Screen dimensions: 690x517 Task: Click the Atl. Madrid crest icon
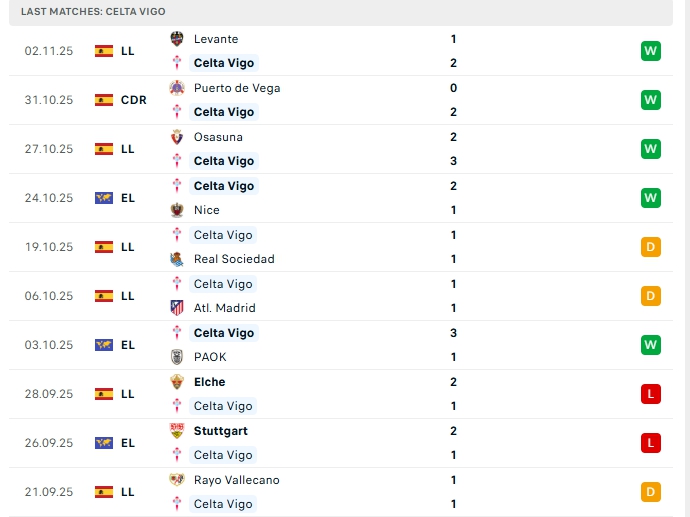(177, 308)
